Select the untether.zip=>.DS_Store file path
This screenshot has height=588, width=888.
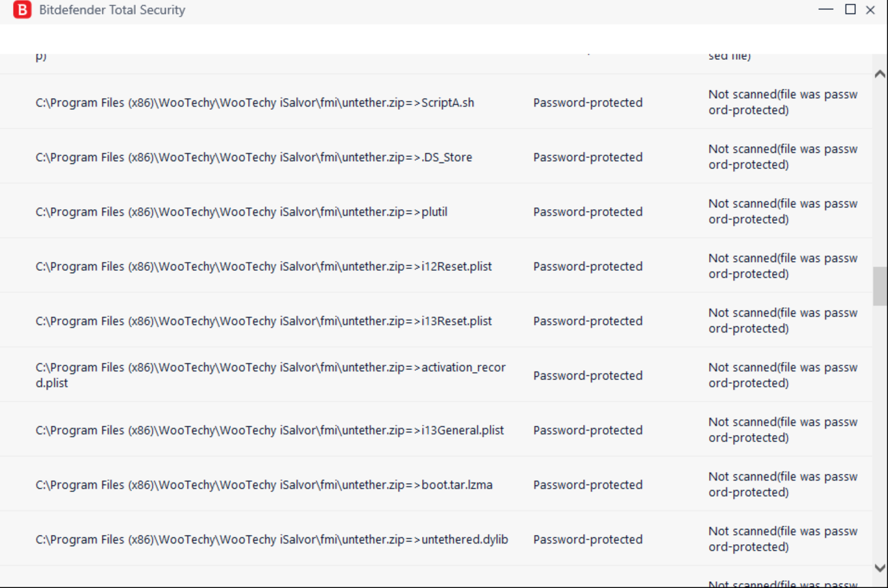pos(254,157)
